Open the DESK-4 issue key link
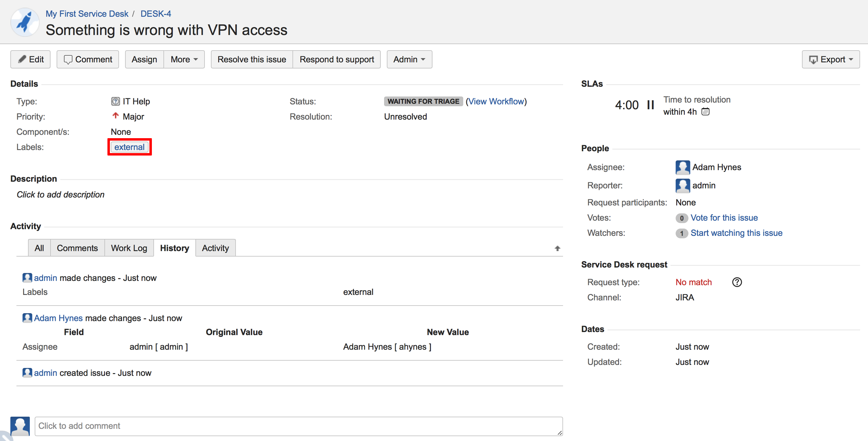 click(x=156, y=13)
